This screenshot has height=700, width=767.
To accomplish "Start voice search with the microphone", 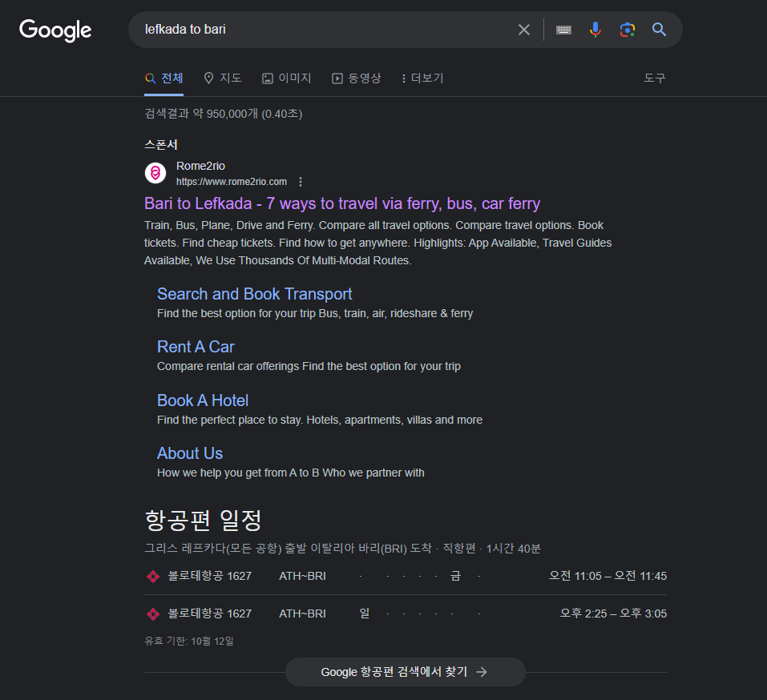I will 595,30.
